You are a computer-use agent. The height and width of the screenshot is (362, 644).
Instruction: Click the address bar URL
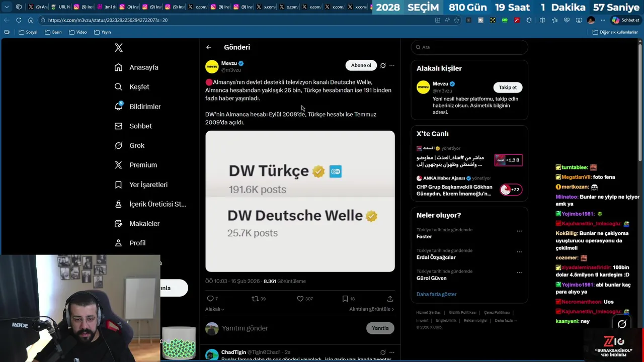[108, 20]
